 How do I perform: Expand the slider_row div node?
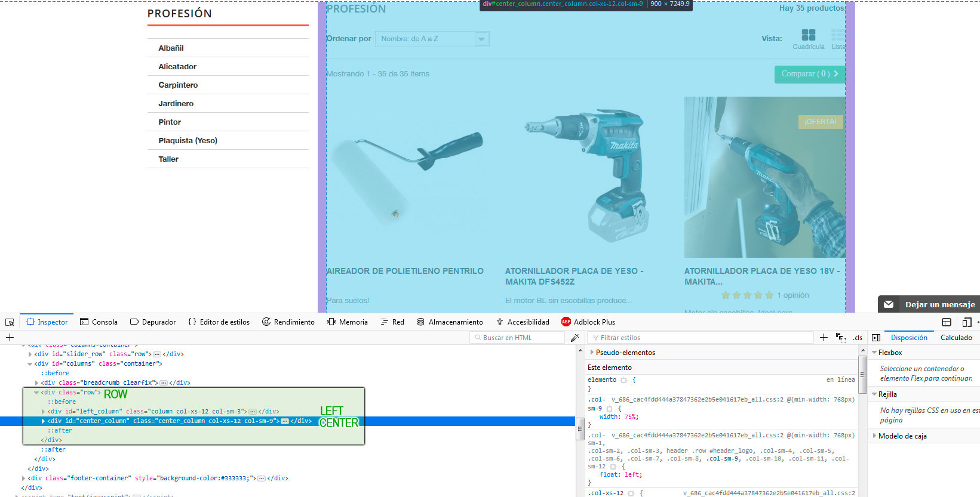click(x=30, y=354)
